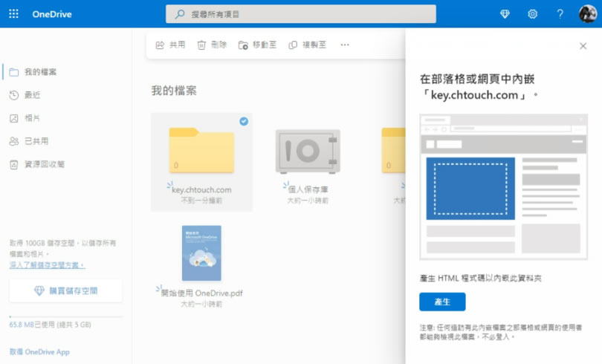Open the user profile avatar

588,14
